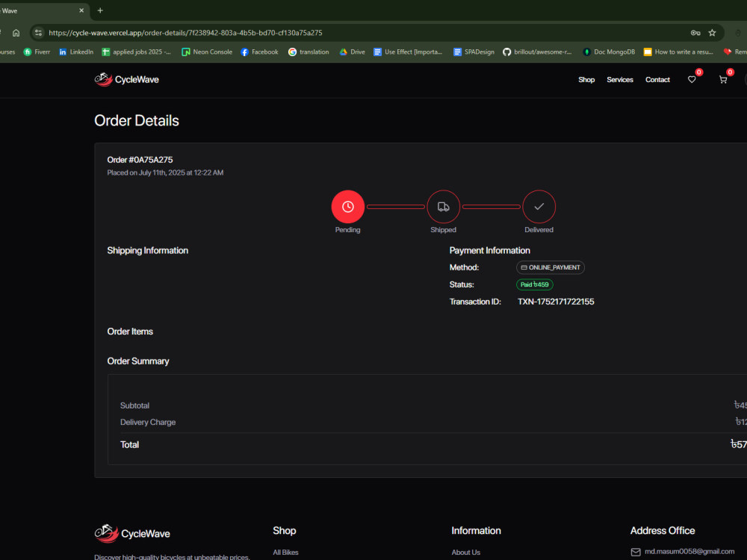747x560 pixels.
Task: Click the ONLINE_PAYMENT method badge
Action: point(551,267)
